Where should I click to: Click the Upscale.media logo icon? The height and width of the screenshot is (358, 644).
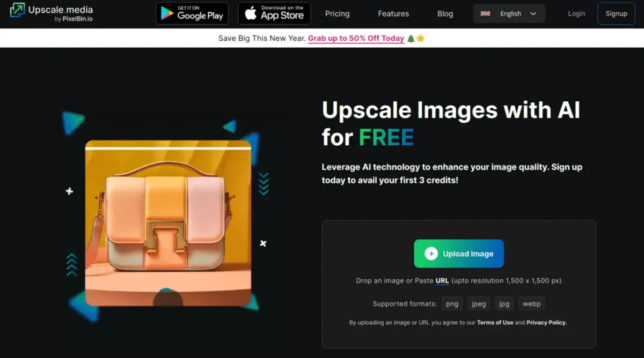17,11
